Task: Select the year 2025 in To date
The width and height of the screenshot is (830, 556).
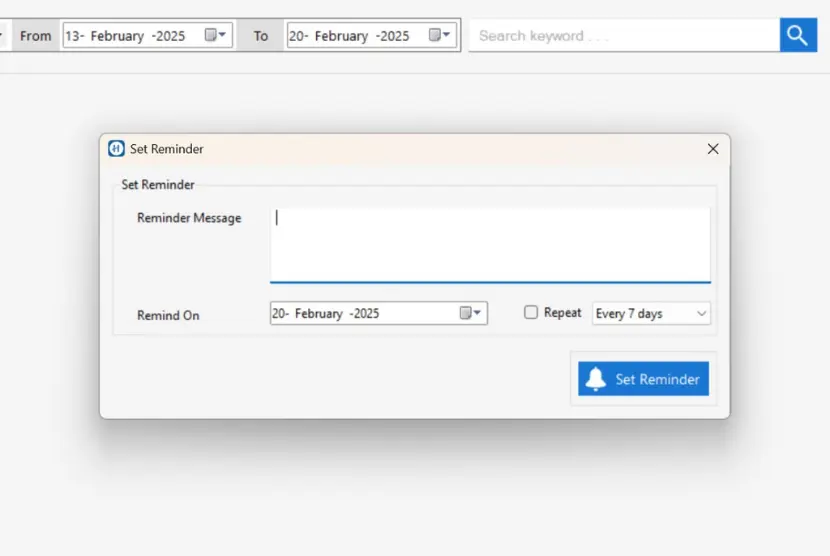Action: [x=394, y=36]
